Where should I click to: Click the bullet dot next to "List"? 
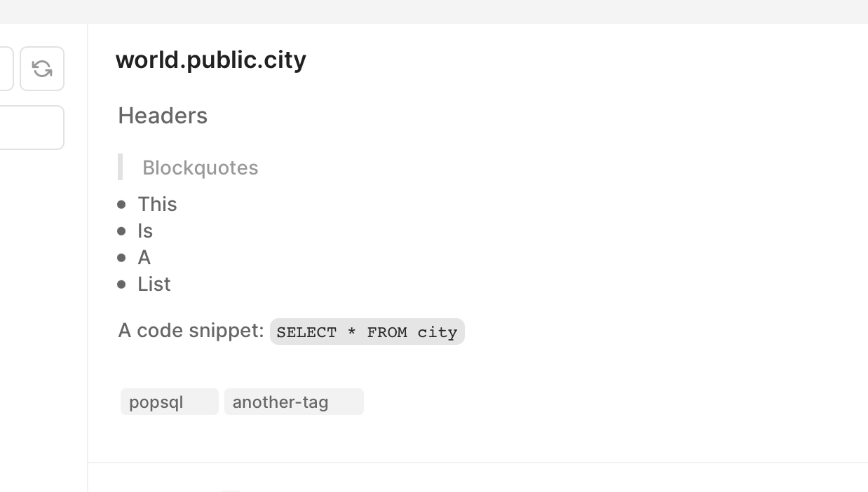click(122, 284)
